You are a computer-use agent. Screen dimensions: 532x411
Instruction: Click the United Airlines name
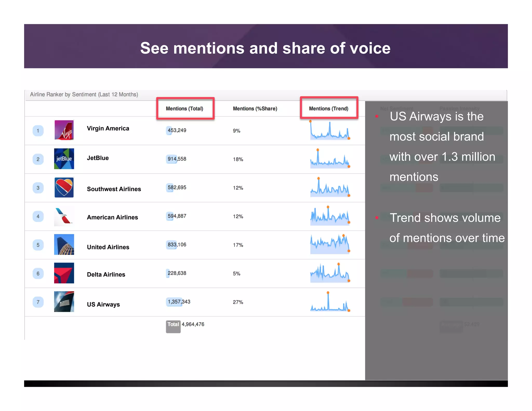(x=108, y=247)
